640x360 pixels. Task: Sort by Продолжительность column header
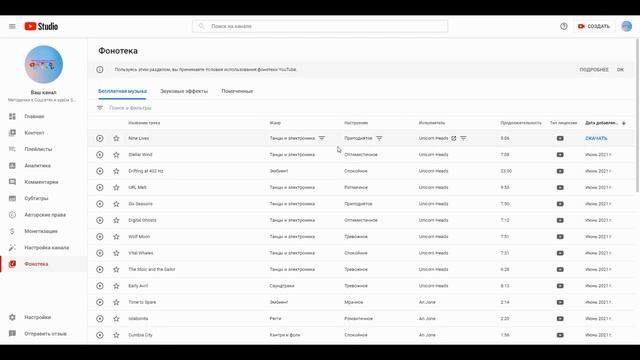[521, 123]
